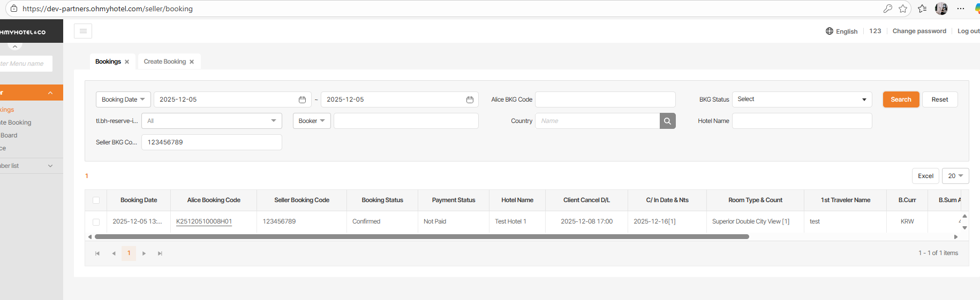Click the horizontal table scrollbar
The width and height of the screenshot is (980, 300).
pyautogui.click(x=421, y=236)
